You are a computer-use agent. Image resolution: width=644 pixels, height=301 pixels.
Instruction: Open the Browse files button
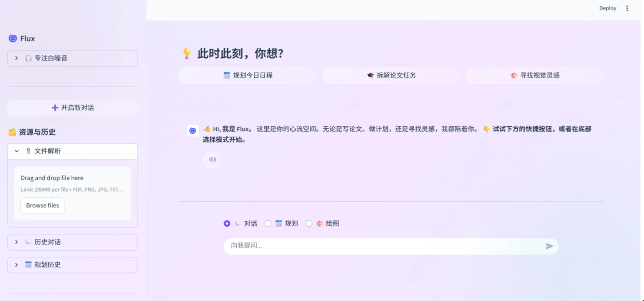[x=42, y=206]
